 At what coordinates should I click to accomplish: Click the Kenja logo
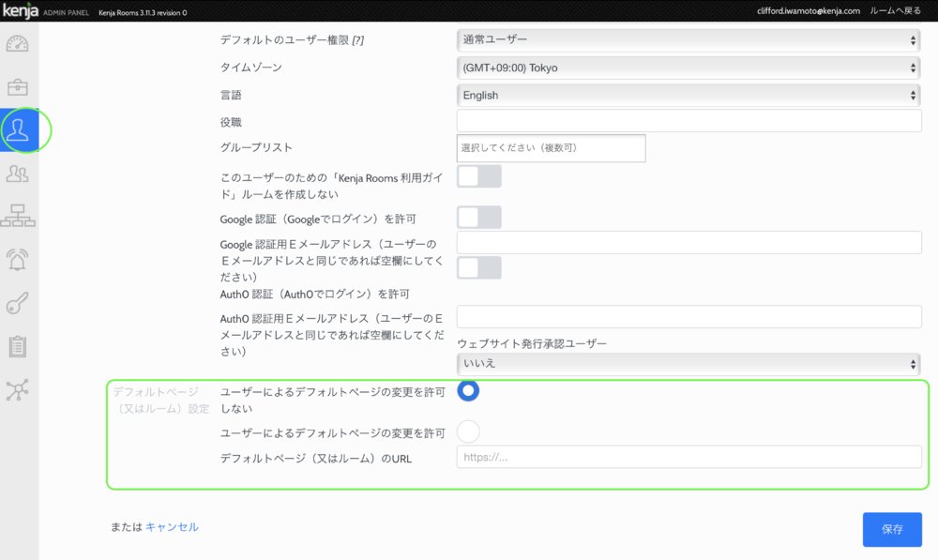[21, 10]
